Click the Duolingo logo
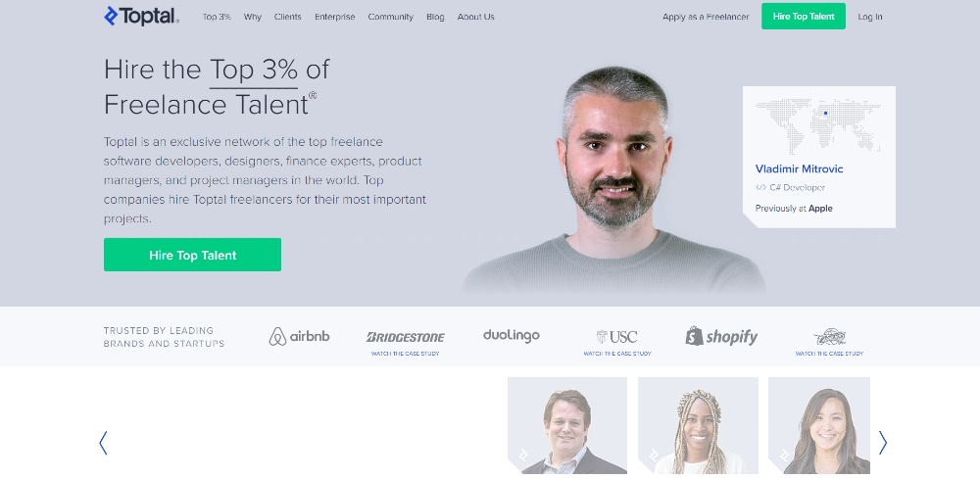 coord(511,335)
